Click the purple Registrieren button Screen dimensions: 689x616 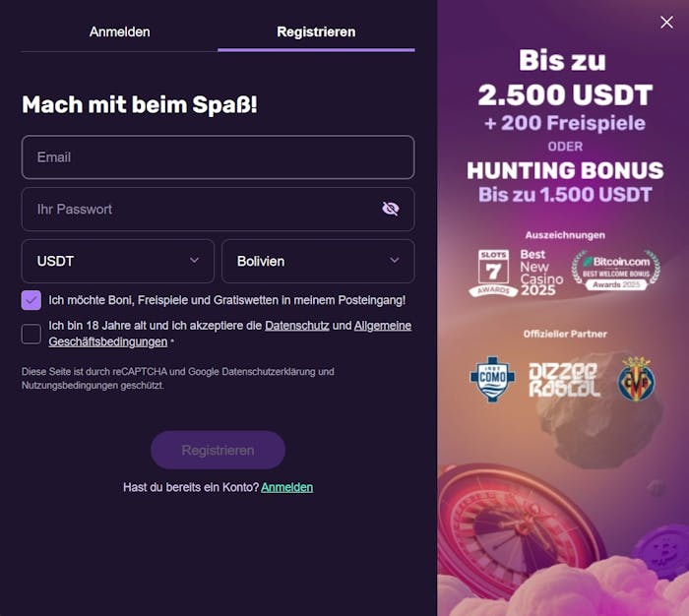(218, 450)
